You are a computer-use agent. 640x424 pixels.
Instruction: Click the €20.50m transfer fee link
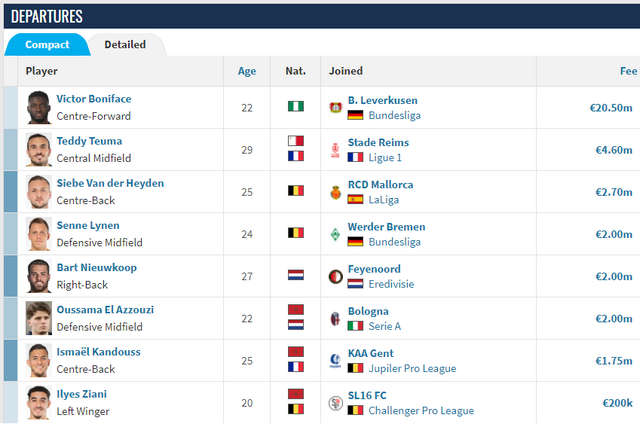pyautogui.click(x=611, y=108)
